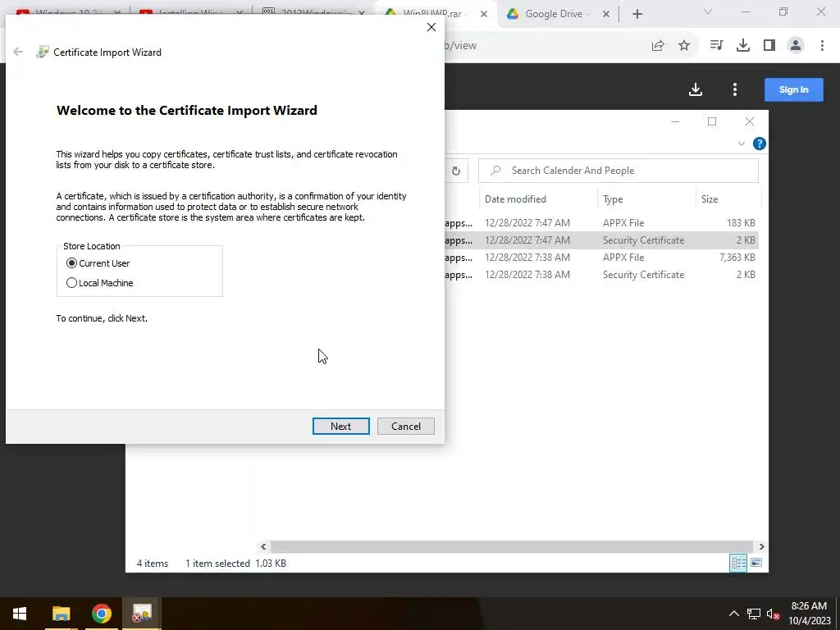Click the certificate wizard taskbar icon
Viewport: 840px width, 630px height.
click(x=142, y=614)
